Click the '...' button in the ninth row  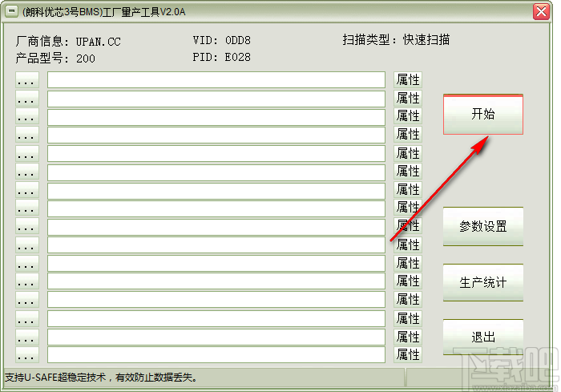[27, 227]
